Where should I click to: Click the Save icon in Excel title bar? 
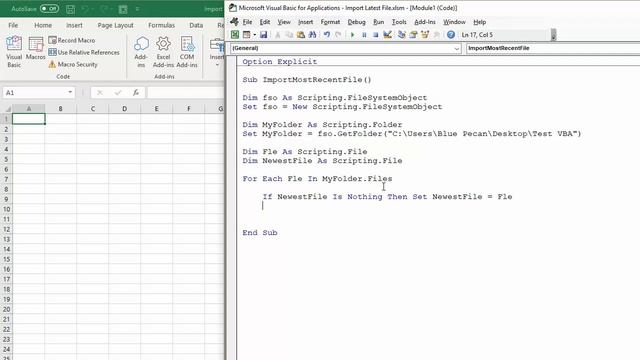pos(70,9)
